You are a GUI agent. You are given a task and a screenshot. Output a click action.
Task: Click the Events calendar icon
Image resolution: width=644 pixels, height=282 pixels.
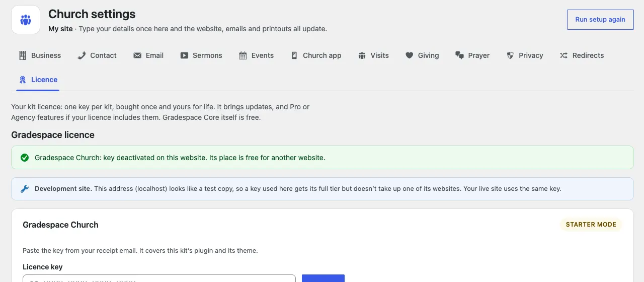coord(243,55)
